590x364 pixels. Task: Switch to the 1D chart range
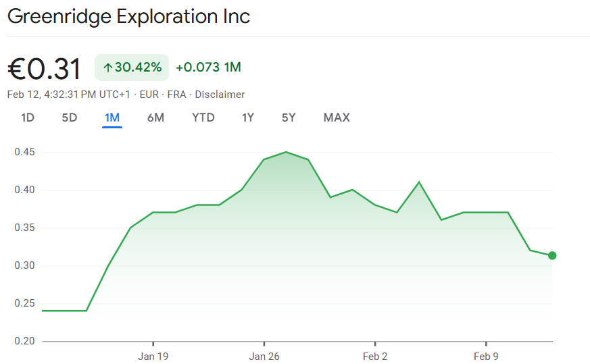point(28,118)
